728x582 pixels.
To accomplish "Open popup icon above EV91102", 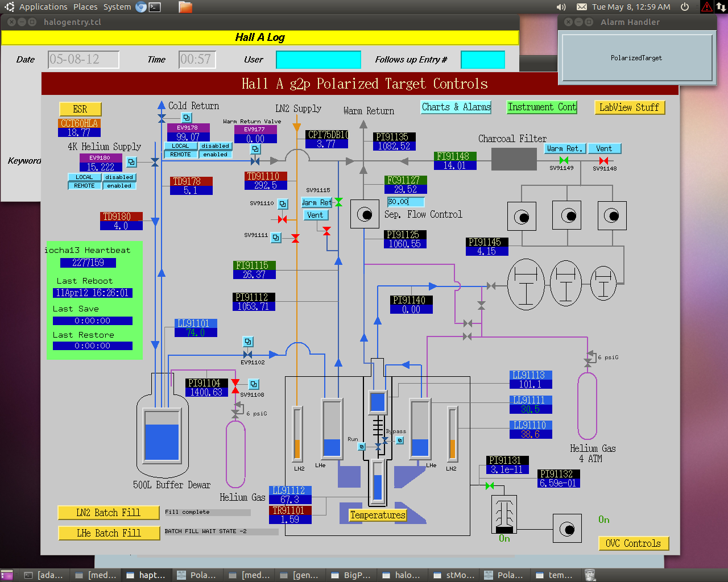I will tap(248, 342).
